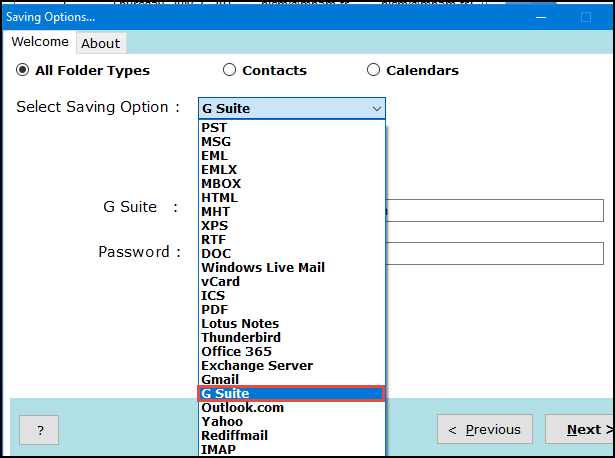Select ICS saving option

click(292, 296)
